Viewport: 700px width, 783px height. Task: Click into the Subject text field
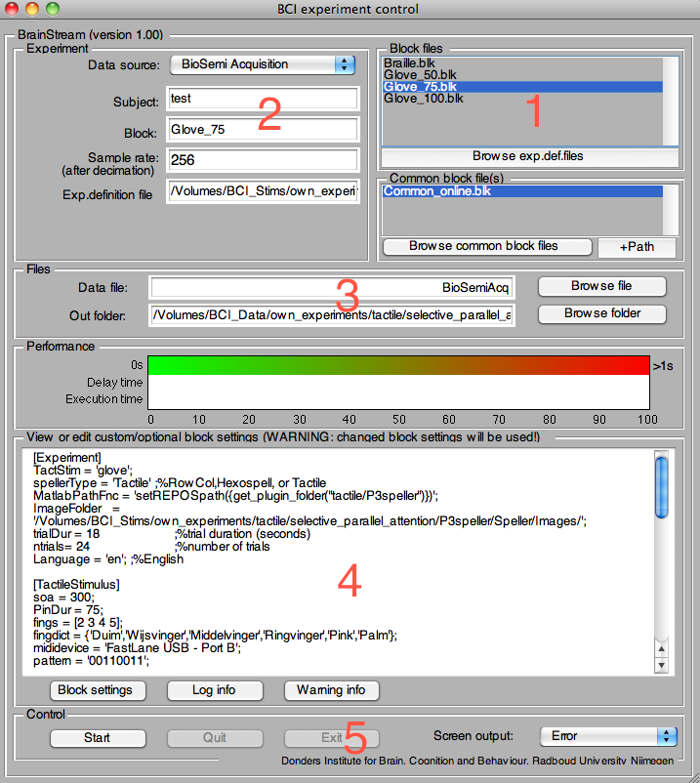263,99
